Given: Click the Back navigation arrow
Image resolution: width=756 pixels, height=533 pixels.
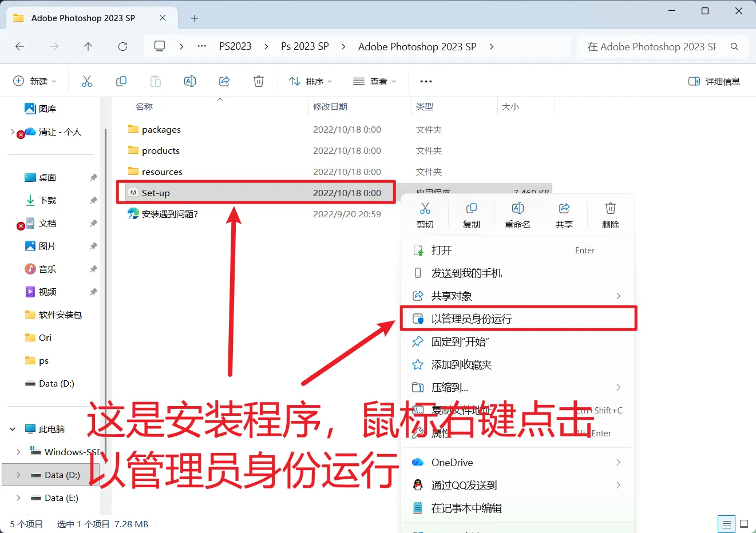Looking at the screenshot, I should coord(20,47).
